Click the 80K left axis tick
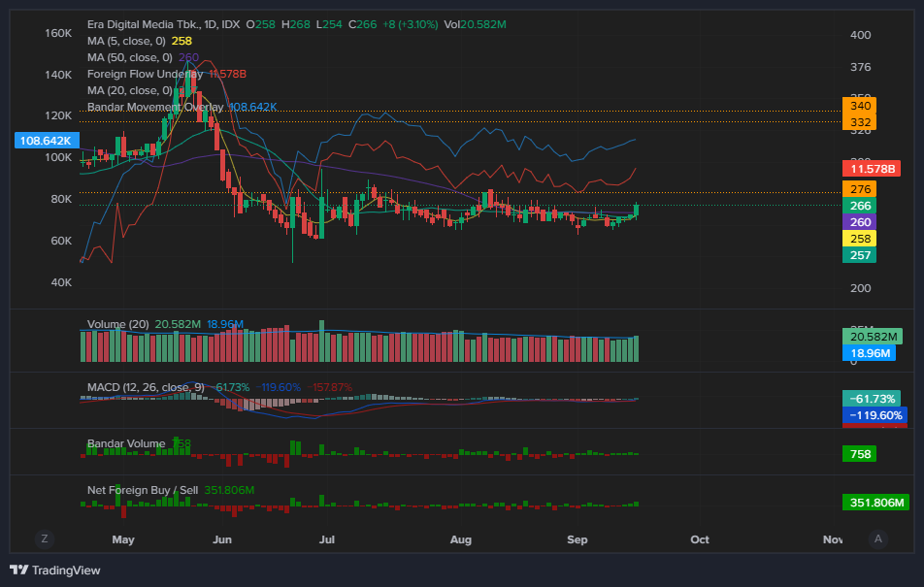The height and width of the screenshot is (587, 924). pos(61,199)
